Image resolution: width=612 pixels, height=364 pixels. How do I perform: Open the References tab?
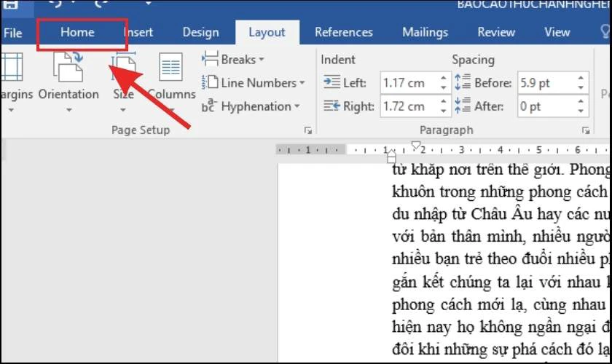point(343,32)
